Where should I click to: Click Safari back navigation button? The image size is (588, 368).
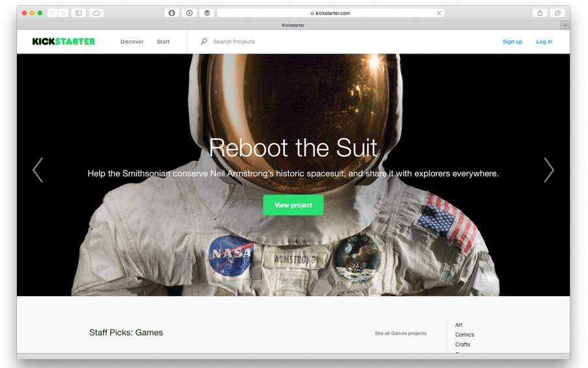point(52,13)
